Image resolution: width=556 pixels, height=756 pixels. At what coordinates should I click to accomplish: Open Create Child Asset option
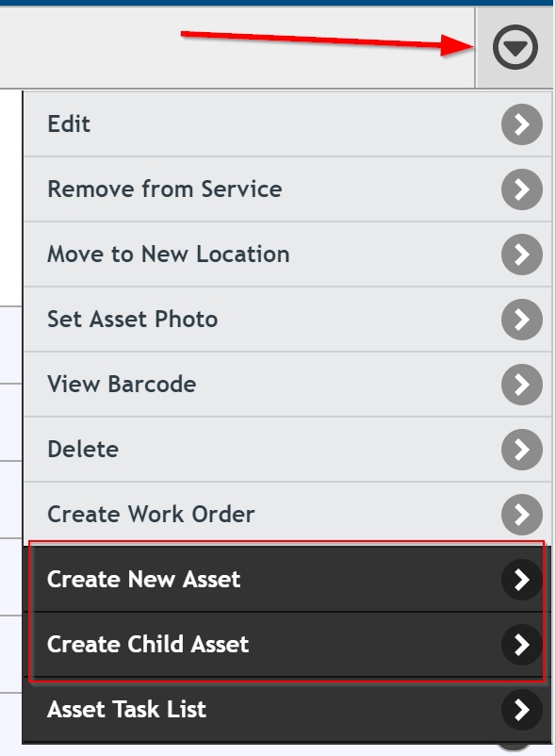(x=287, y=645)
